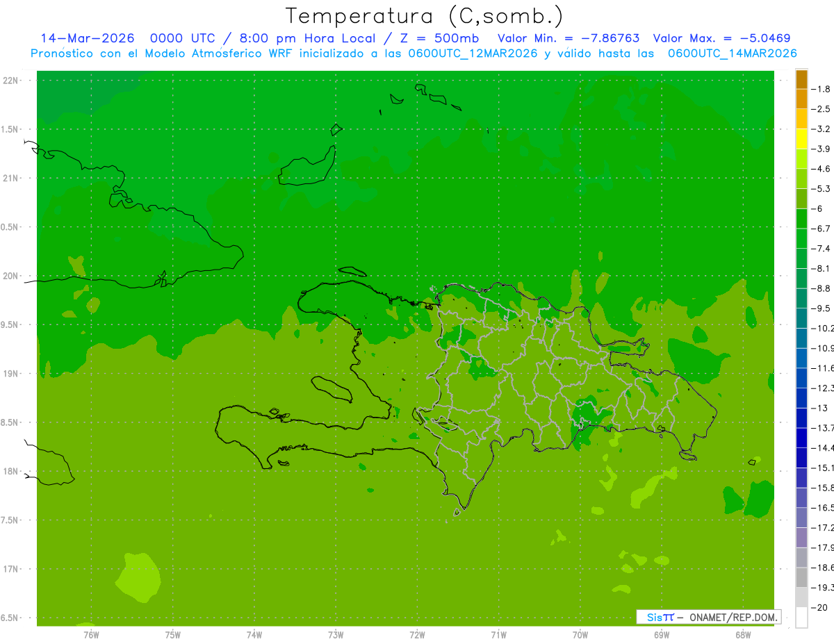This screenshot has width=834, height=644.
Task: Click the '-9.5' color scale value
Action: (x=821, y=308)
